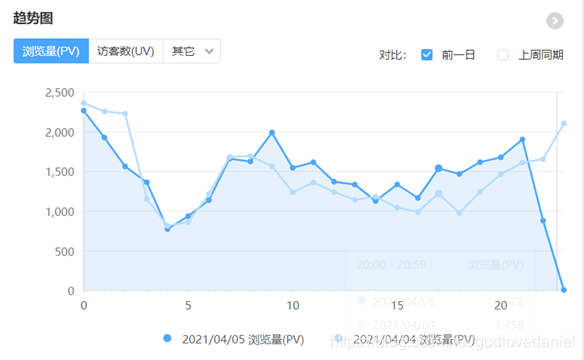Toggle the 2021/04/04 浏览量(PV) legend item
This screenshot has height=360, width=584.
pyautogui.click(x=404, y=339)
